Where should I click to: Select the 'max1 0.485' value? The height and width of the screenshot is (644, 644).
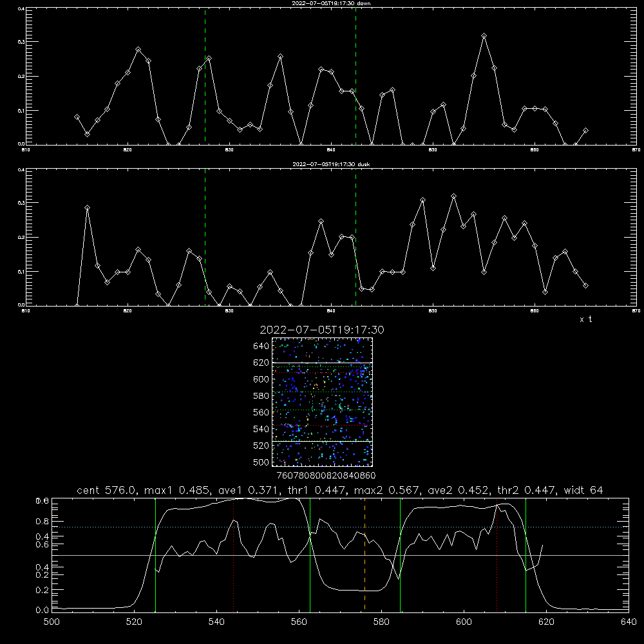(178, 490)
